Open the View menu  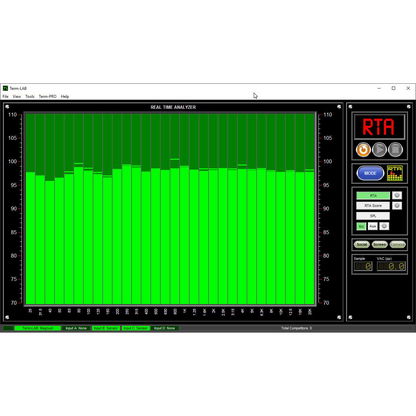pos(17,96)
